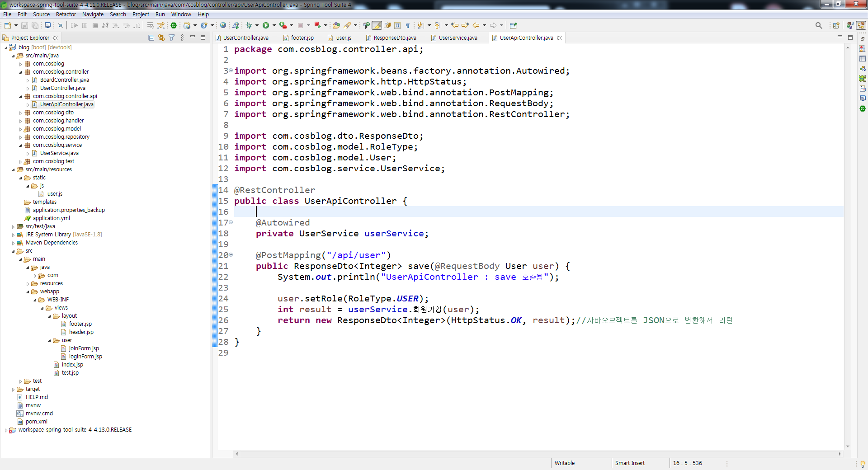Viewport: 868px width, 470px height.
Task: Click the magnifier Search icon at top right
Action: [819, 25]
